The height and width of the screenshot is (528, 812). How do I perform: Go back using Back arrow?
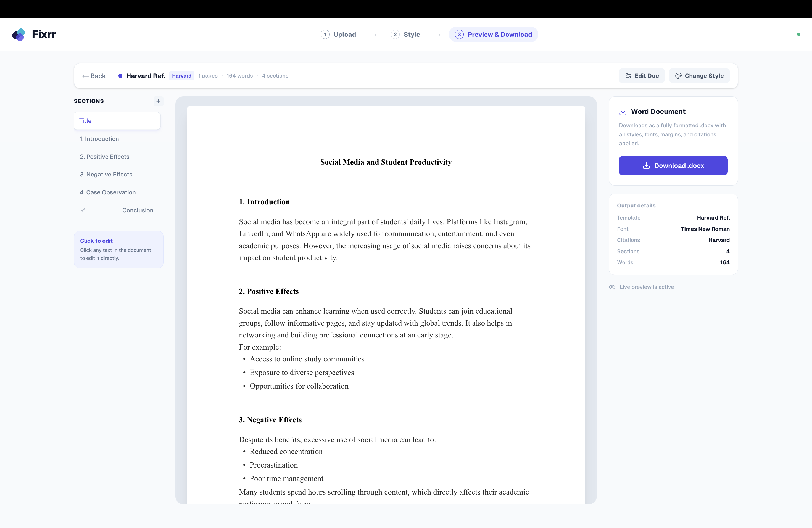94,76
